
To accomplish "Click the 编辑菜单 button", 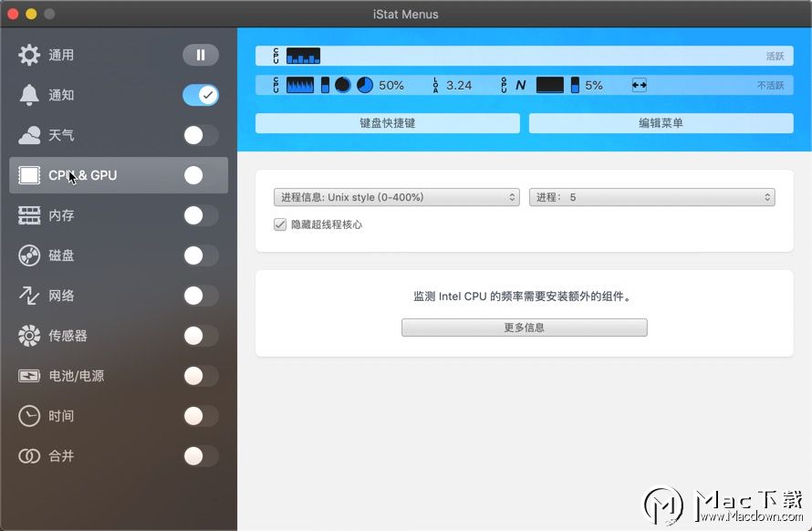I will pos(661,123).
